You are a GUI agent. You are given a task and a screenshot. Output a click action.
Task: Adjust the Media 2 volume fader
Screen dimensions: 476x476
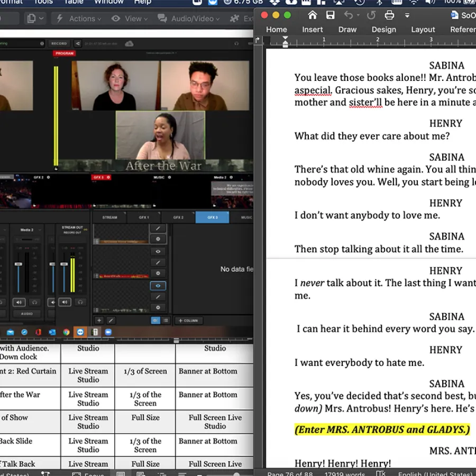19,264
